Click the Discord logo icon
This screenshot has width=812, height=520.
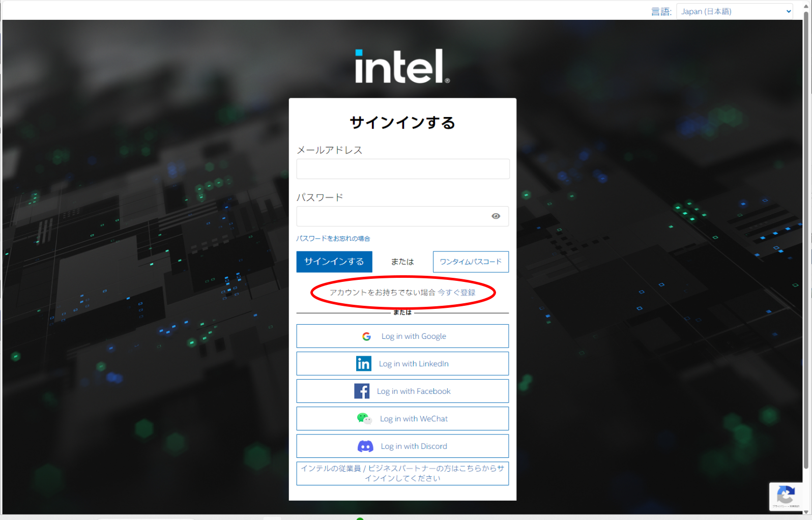point(365,446)
